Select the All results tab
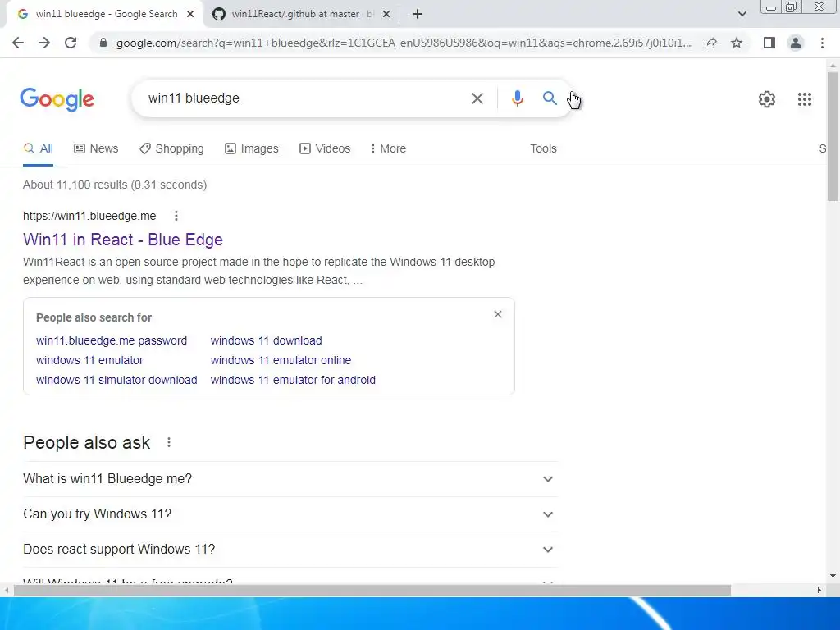The image size is (840, 630). [x=38, y=149]
